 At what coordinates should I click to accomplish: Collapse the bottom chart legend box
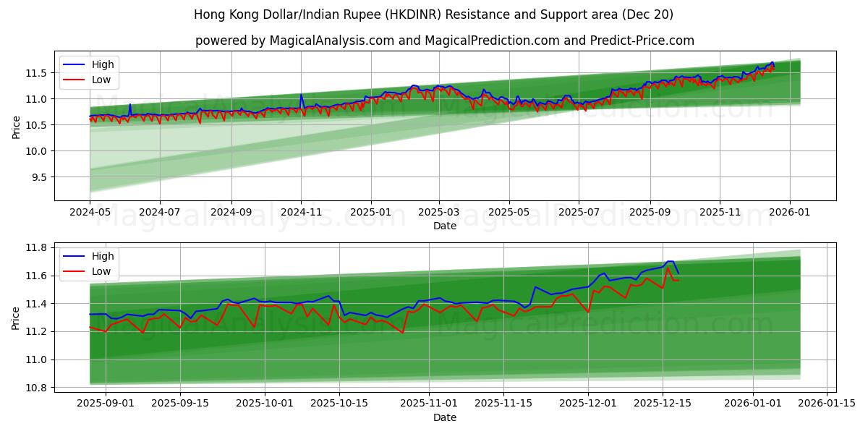tap(90, 263)
